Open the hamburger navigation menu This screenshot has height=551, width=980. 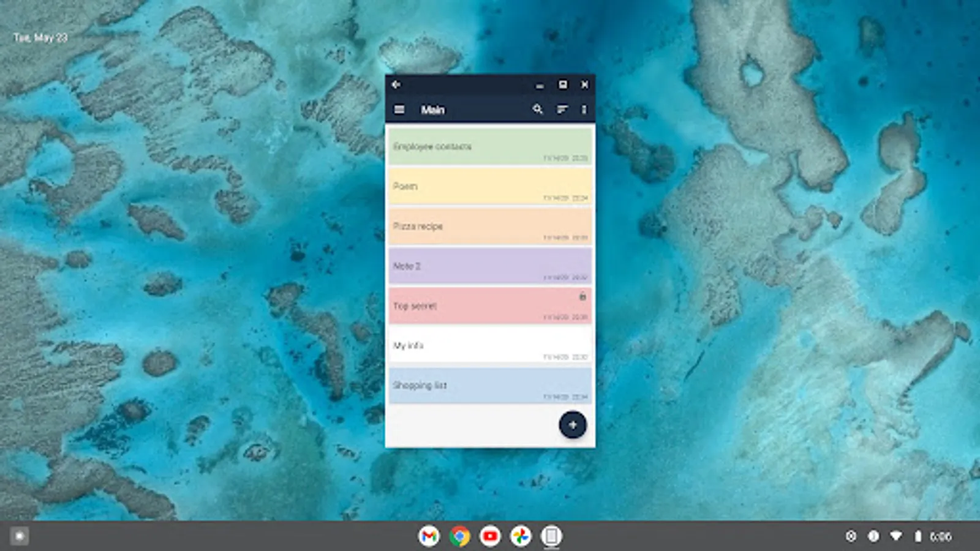[399, 110]
